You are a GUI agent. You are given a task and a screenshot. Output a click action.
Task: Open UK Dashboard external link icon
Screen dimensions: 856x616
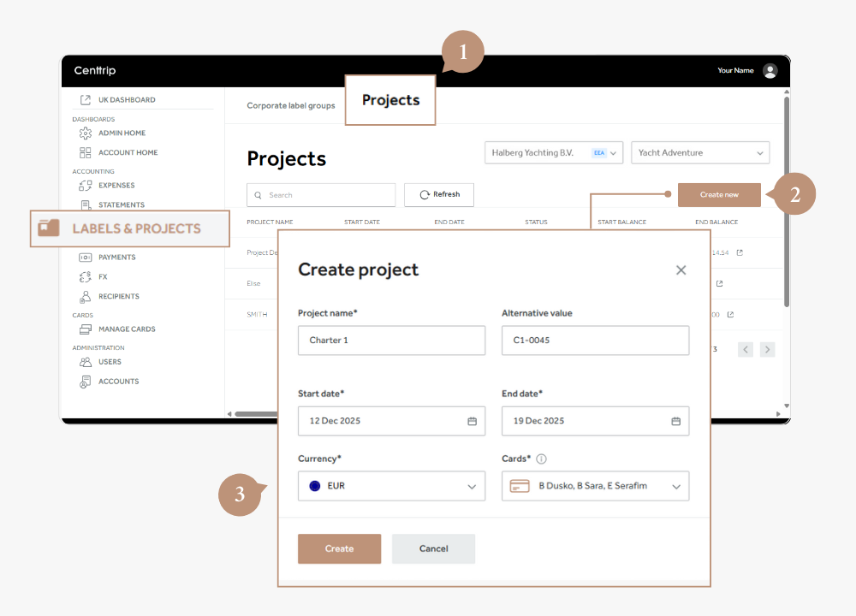[85, 100]
